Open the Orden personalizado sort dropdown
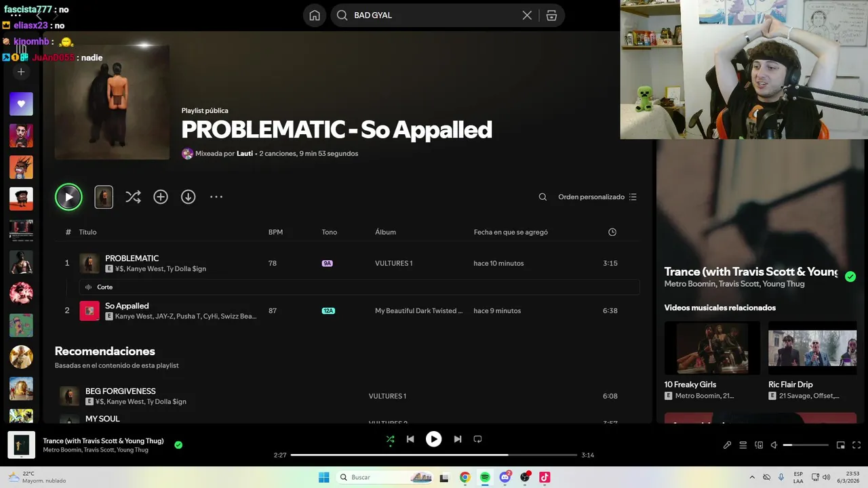Image resolution: width=868 pixels, height=488 pixels. point(597,197)
